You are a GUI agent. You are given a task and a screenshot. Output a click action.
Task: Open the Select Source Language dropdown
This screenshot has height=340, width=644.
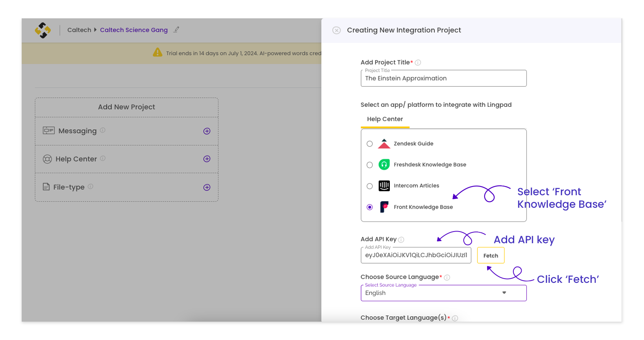444,293
